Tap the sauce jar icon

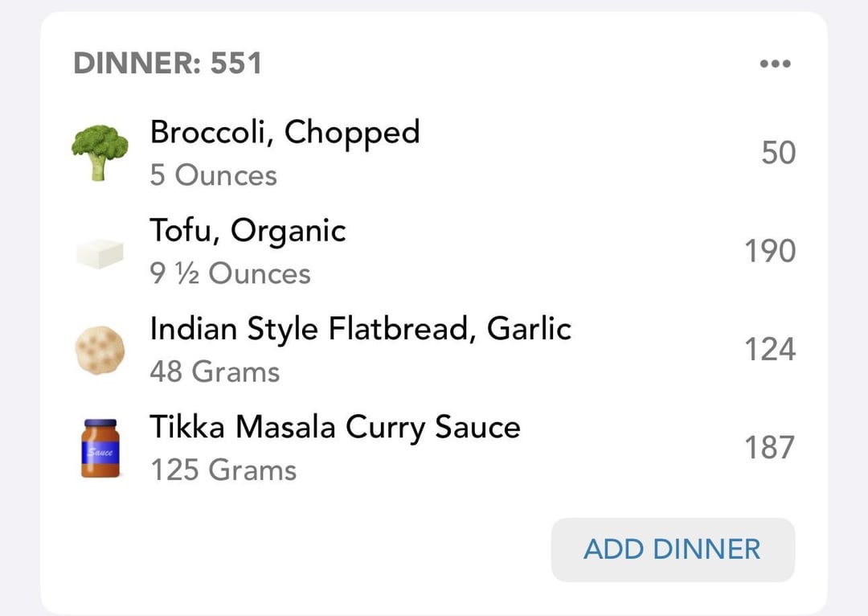(100, 448)
